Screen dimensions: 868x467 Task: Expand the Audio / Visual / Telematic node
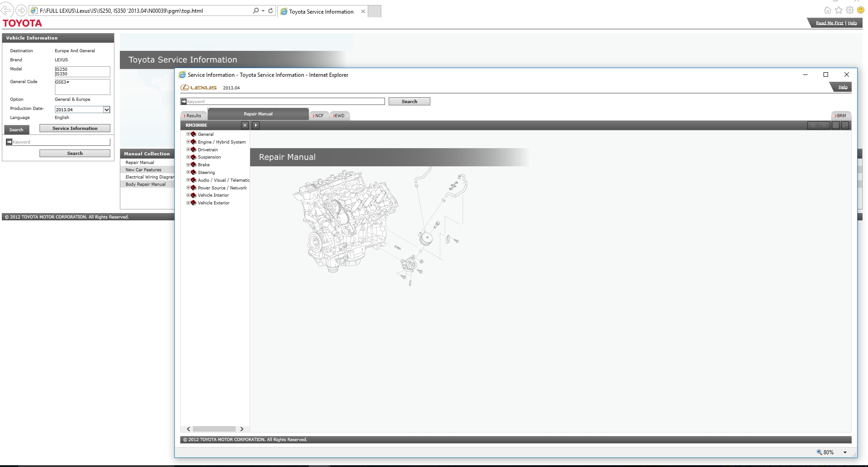click(188, 180)
